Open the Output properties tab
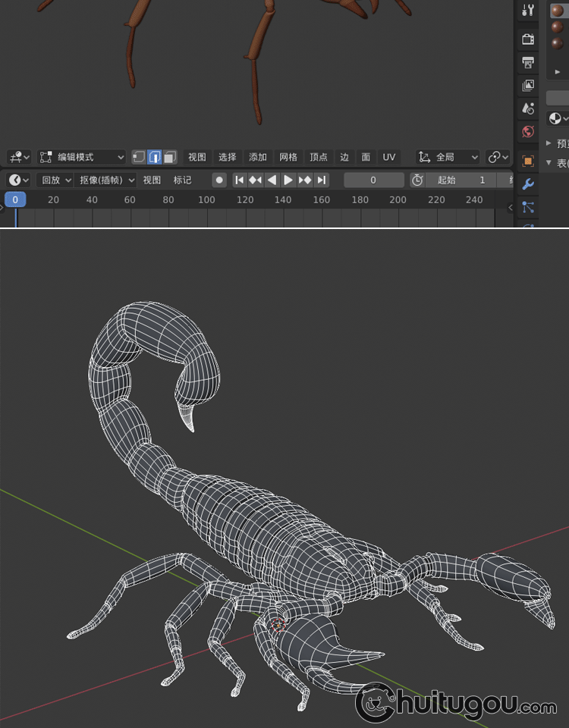This screenshot has width=569, height=728. pos(528,62)
